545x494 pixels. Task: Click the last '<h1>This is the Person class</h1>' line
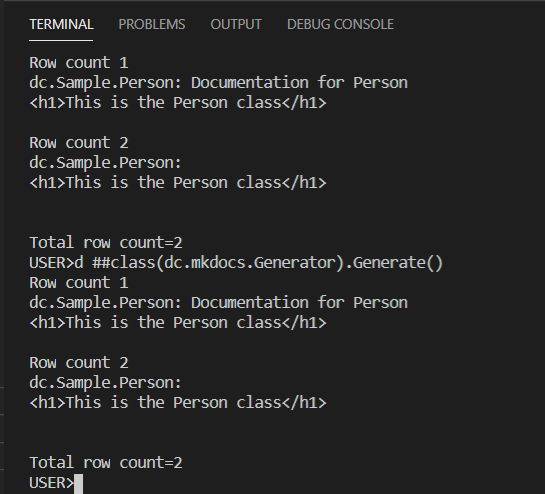[178, 403]
